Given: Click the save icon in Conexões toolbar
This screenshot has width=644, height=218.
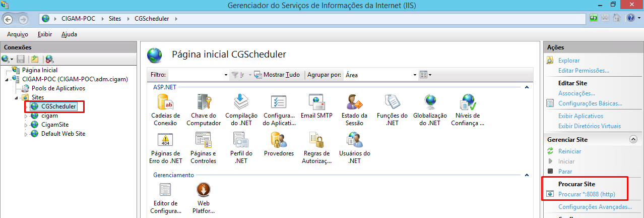Looking at the screenshot, I should (21, 59).
